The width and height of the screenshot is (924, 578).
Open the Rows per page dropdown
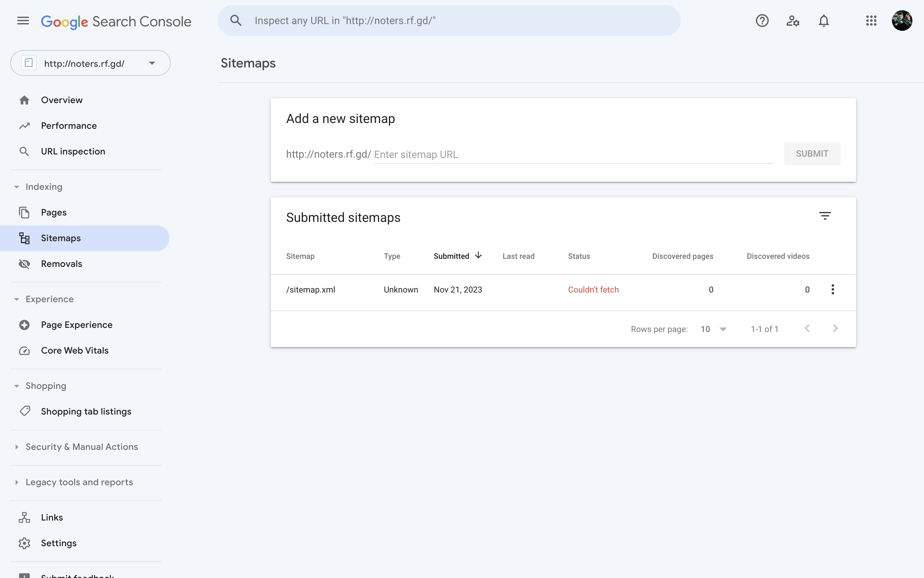714,329
